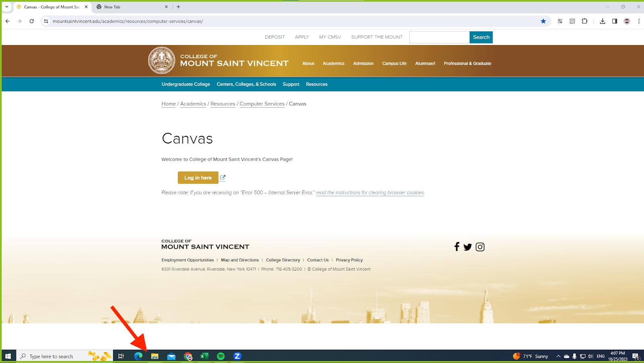The width and height of the screenshot is (644, 363).
Task: Click the address bar URL
Action: point(128,21)
